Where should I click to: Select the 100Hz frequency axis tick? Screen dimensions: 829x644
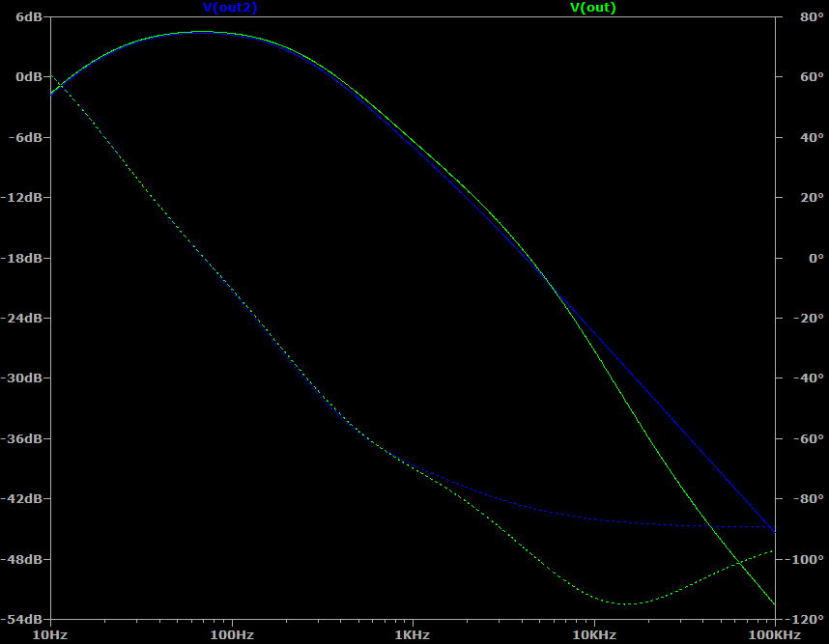click(x=231, y=634)
